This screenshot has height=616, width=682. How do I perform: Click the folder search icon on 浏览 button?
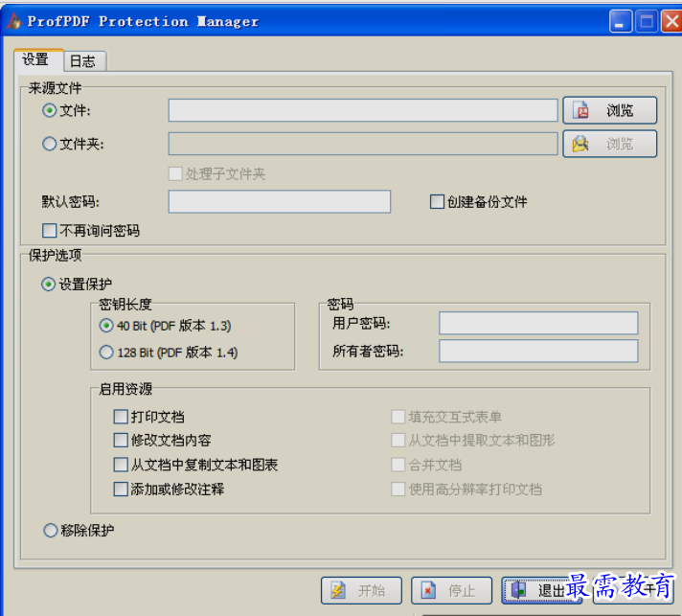point(580,144)
